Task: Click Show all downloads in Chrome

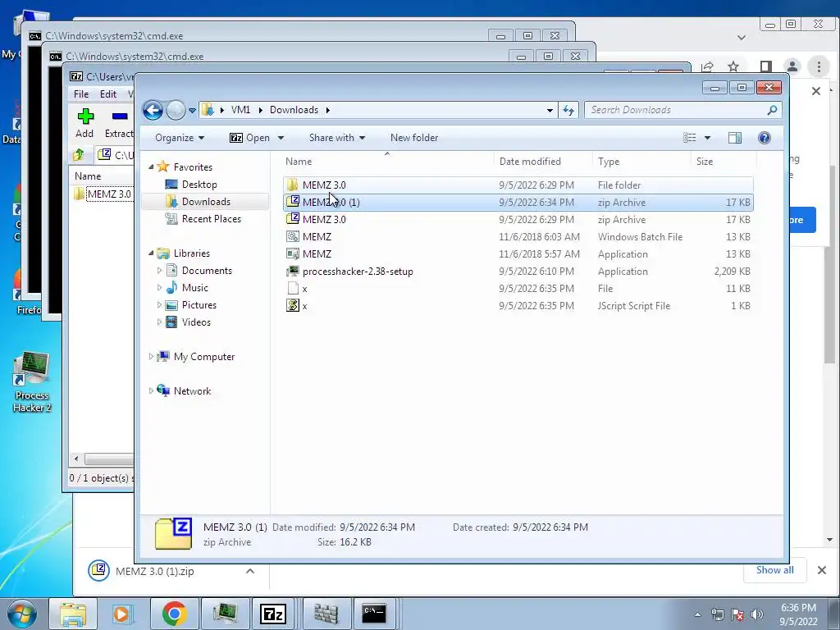Action: [x=774, y=570]
